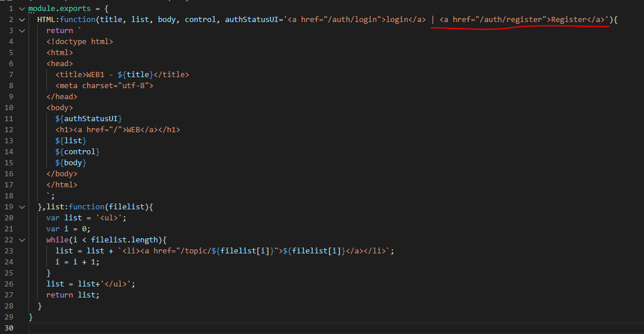Click '/topic/${filelist[i]}' in line 23
Screen dimensions: 644x334
(x=227, y=251)
